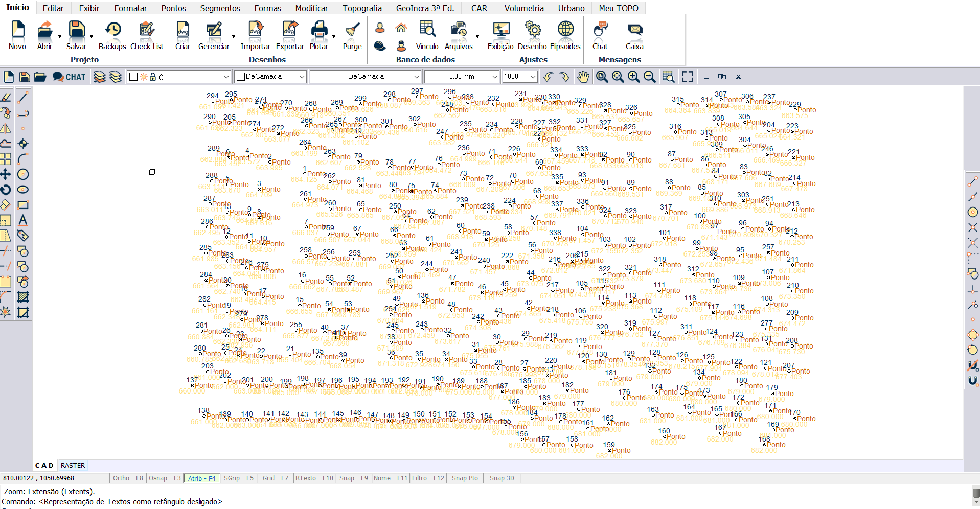Toggle Osnap - F3 snapping
This screenshot has width=980, height=509.
point(164,478)
